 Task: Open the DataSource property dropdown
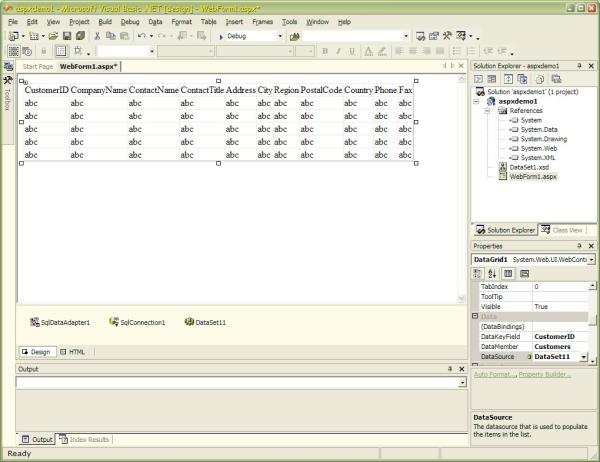point(584,357)
